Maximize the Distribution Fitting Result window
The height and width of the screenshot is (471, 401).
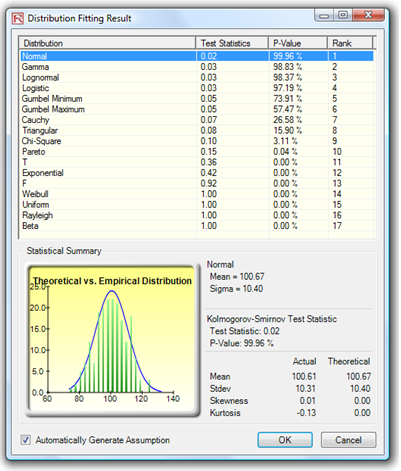[343, 15]
